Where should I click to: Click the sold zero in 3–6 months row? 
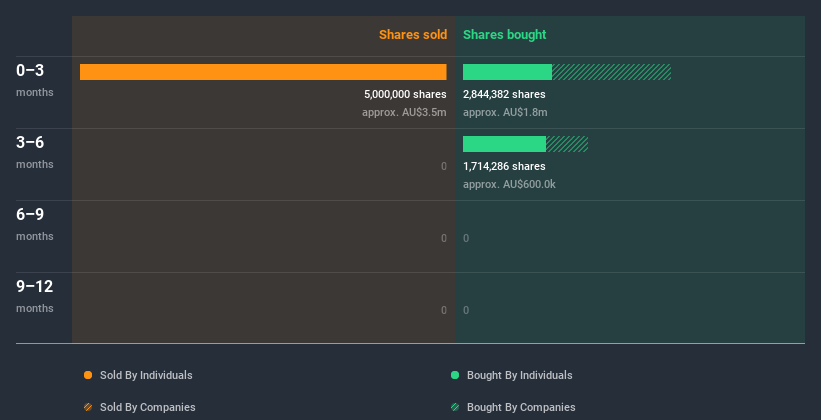coord(444,167)
